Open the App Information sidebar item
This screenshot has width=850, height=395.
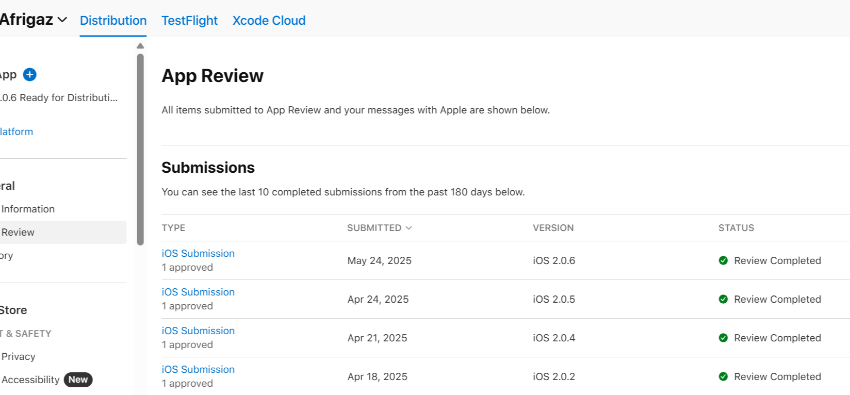point(27,209)
